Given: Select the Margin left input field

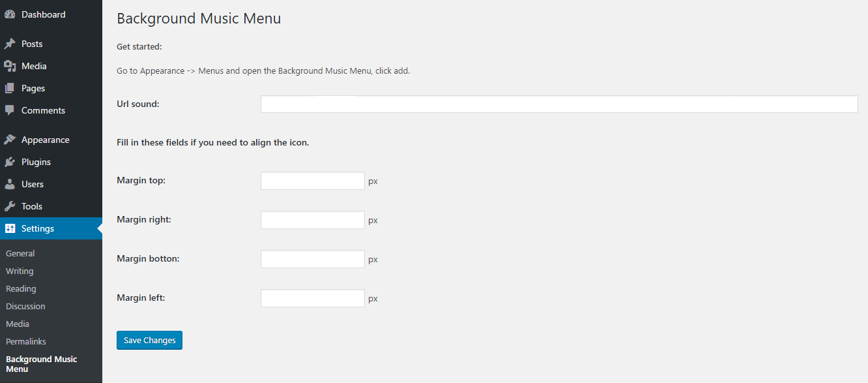Looking at the screenshot, I should click(312, 298).
